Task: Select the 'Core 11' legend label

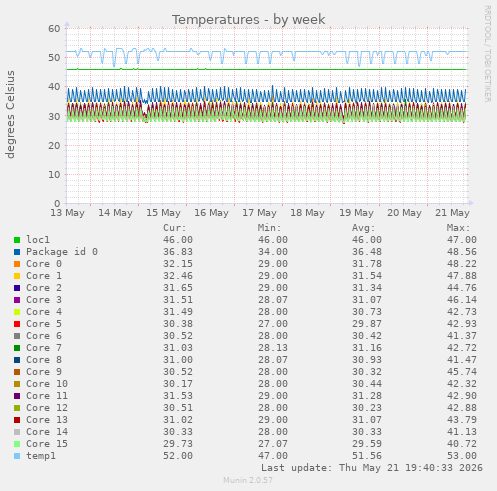Action: pyautogui.click(x=47, y=396)
